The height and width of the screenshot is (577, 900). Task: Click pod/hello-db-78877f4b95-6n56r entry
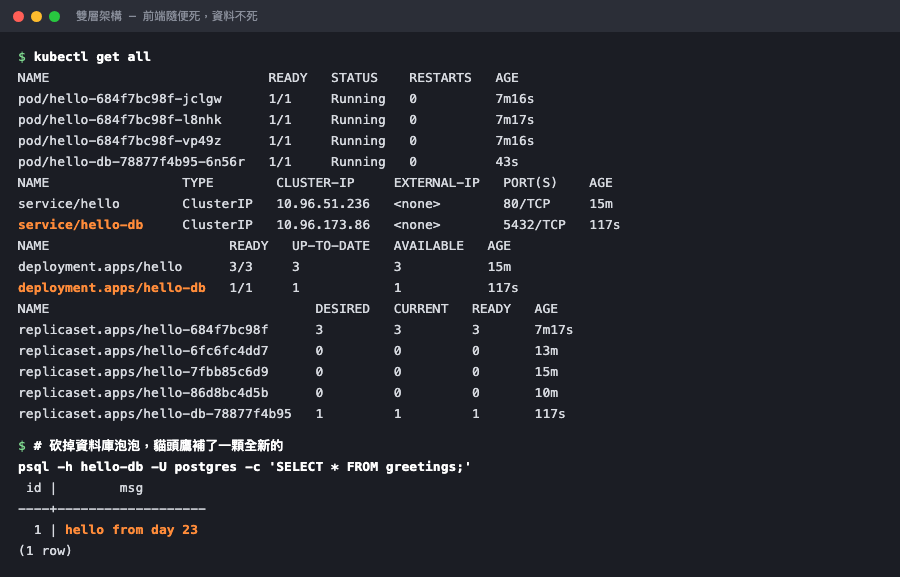[x=131, y=162]
